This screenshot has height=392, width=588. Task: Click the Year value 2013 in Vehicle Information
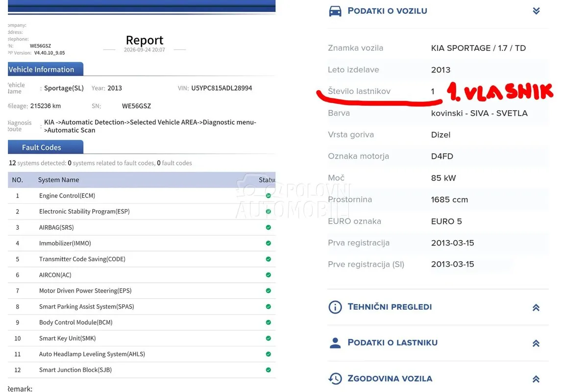tap(115, 88)
